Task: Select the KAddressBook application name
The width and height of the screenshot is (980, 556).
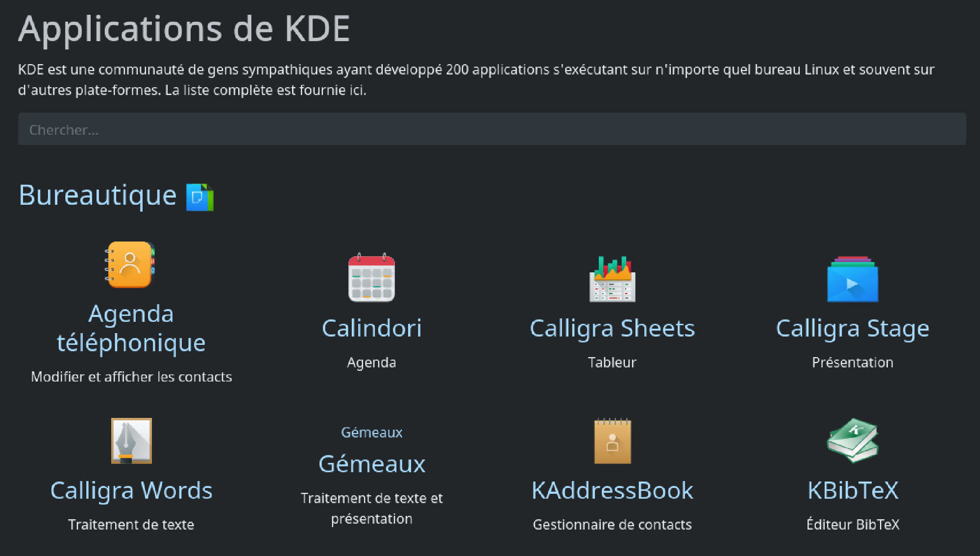Action: 612,490
